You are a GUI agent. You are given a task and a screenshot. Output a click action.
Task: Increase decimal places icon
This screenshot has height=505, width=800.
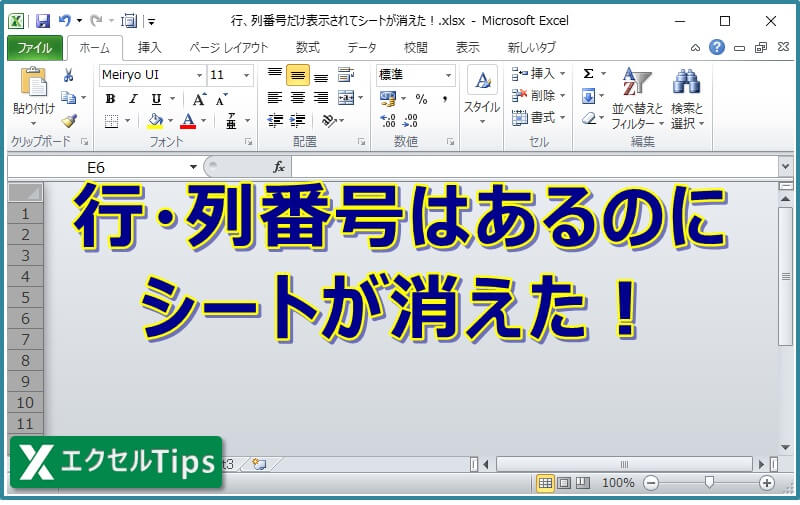(x=388, y=121)
